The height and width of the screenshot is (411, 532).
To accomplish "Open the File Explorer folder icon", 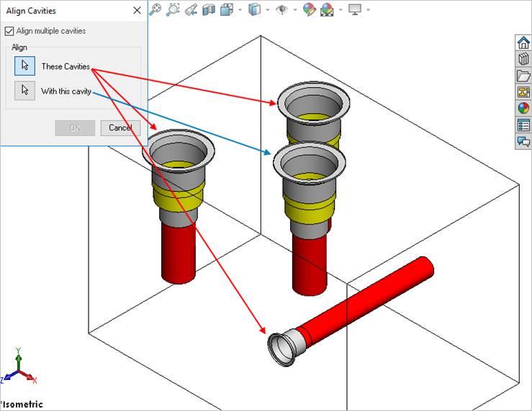I will (523, 76).
